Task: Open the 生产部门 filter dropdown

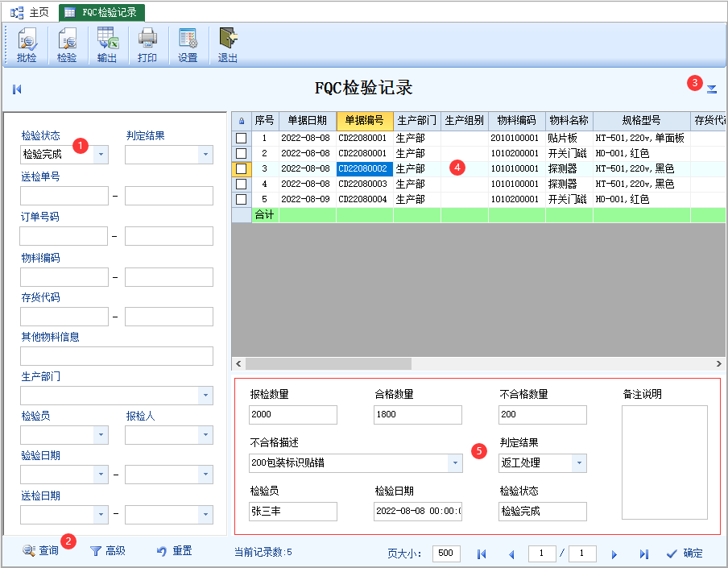Action: 205,396
